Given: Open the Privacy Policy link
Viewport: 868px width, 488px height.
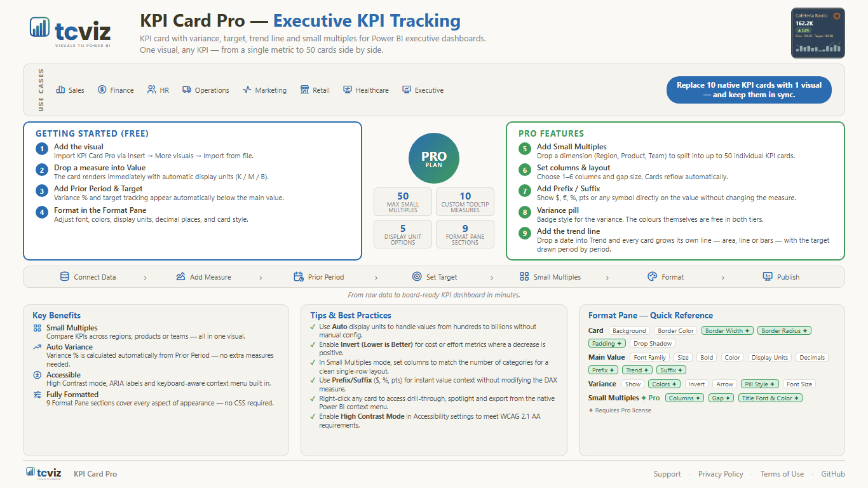Looking at the screenshot, I should pyautogui.click(x=721, y=474).
